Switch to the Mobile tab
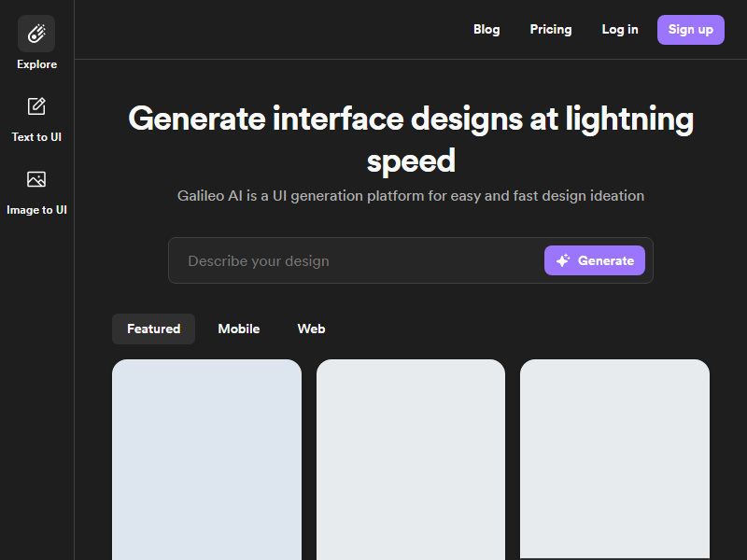Image resolution: width=747 pixels, height=560 pixels. [239, 329]
